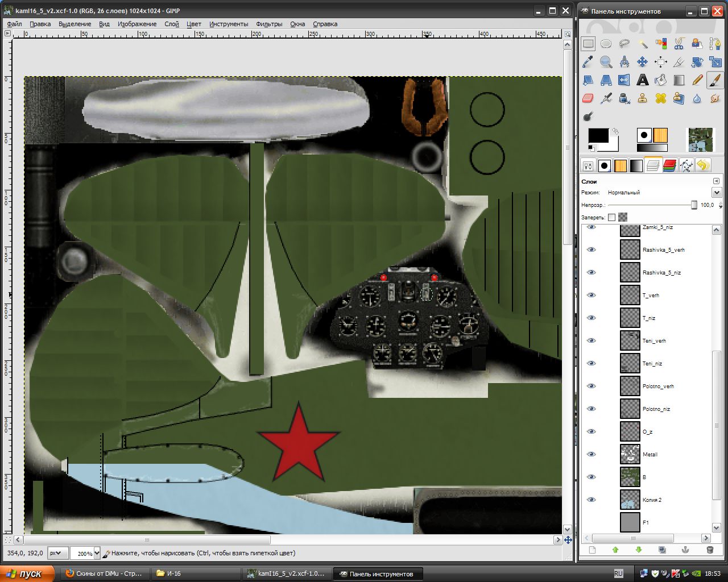The image size is (728, 582).
Task: Select the Move tool
Action: coord(643,62)
